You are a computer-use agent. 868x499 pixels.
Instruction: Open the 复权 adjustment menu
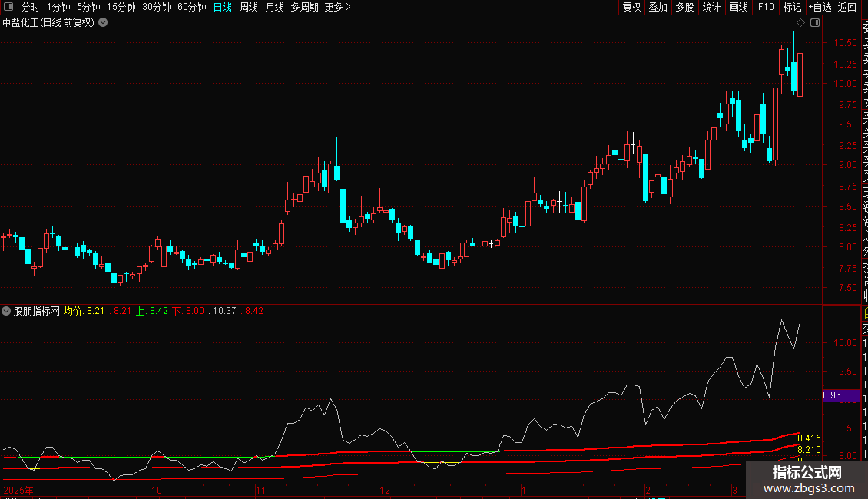coord(631,7)
